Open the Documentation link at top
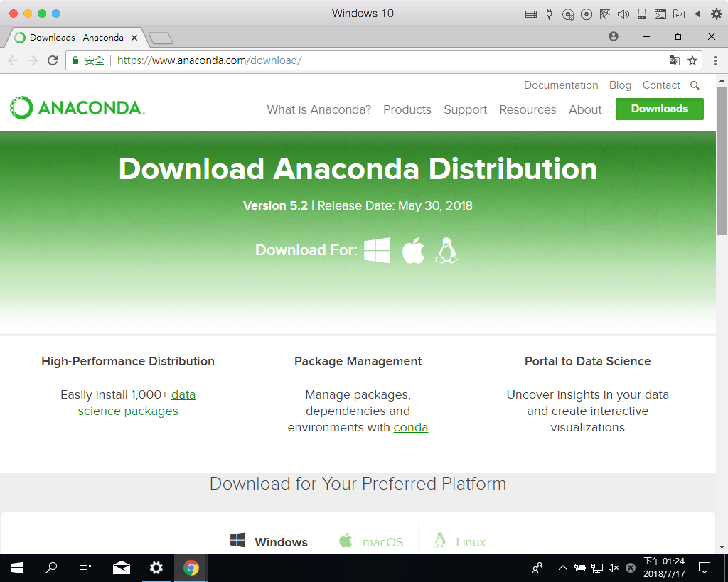728x582 pixels. (x=561, y=85)
